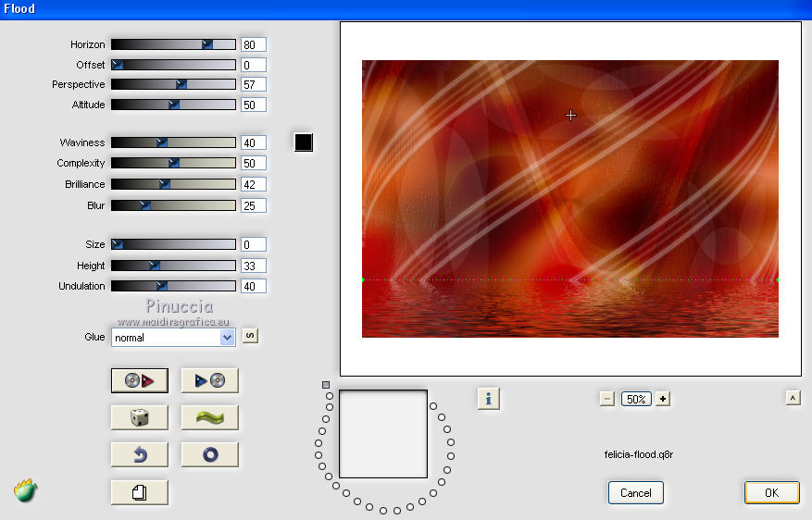The image size is (812, 520).
Task: Click the OK button
Action: (x=771, y=492)
